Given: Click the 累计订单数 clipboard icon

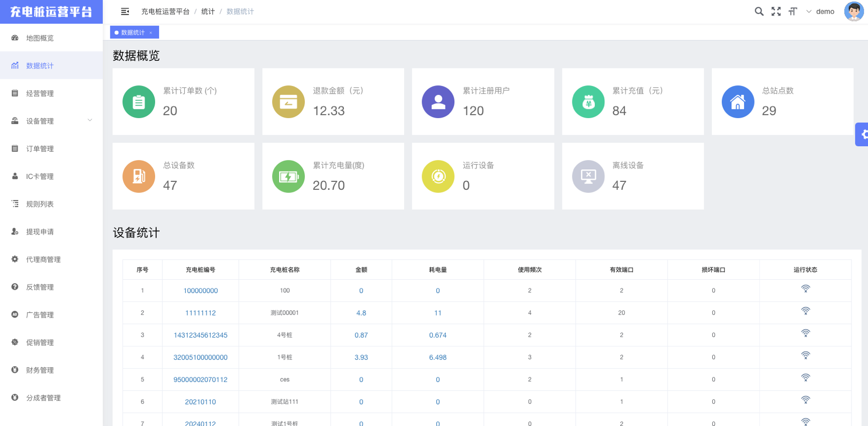Looking at the screenshot, I should point(139,102).
